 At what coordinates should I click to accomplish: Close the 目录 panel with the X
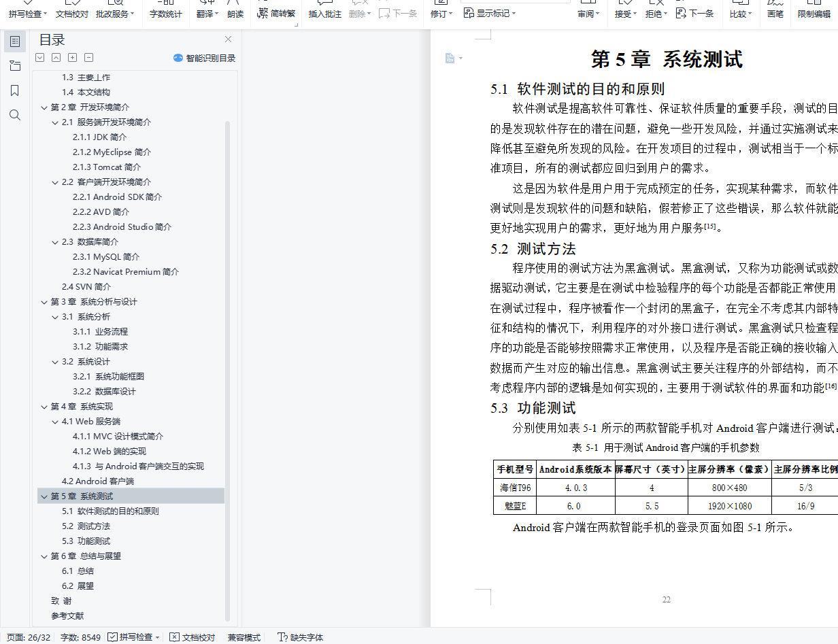228,39
